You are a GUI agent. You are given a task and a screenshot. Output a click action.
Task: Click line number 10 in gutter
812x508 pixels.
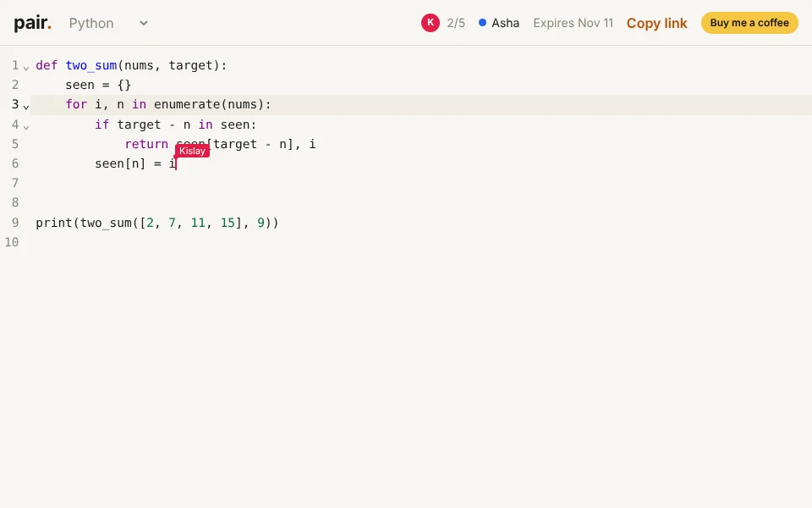[x=12, y=242]
